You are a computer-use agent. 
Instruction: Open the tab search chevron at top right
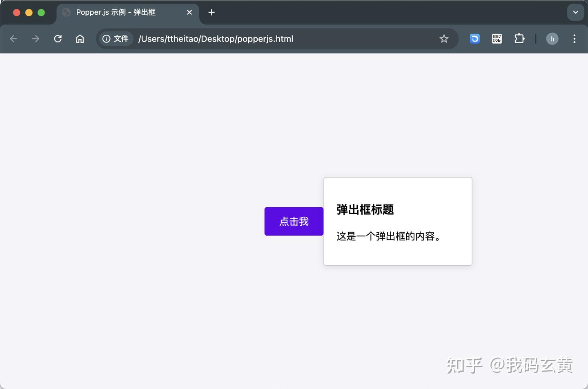[x=575, y=12]
